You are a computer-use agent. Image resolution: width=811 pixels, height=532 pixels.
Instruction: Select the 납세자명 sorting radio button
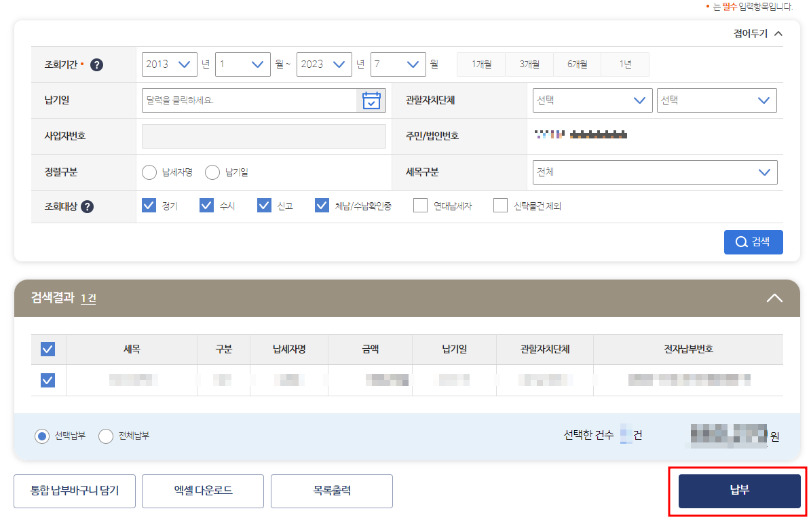tap(149, 172)
